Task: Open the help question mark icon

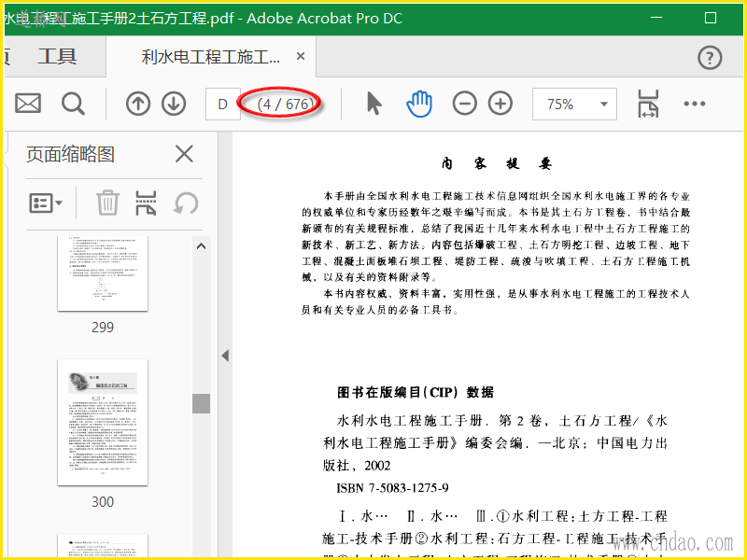Action: click(710, 58)
